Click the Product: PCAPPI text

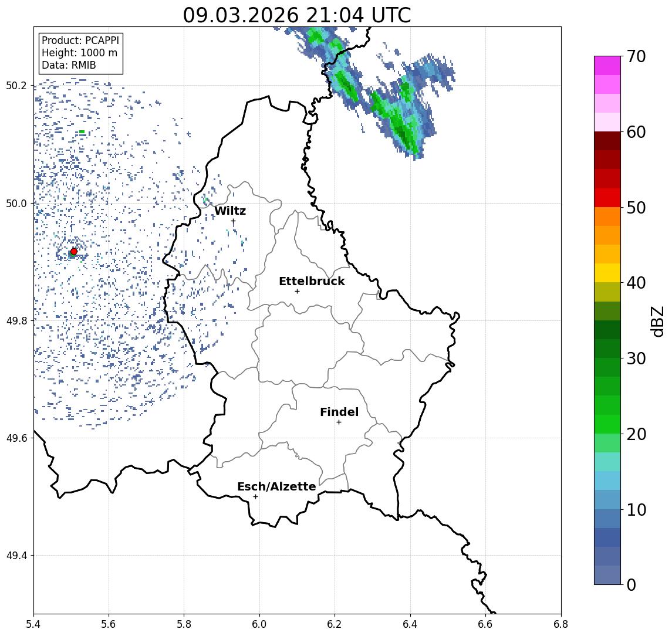coord(80,40)
